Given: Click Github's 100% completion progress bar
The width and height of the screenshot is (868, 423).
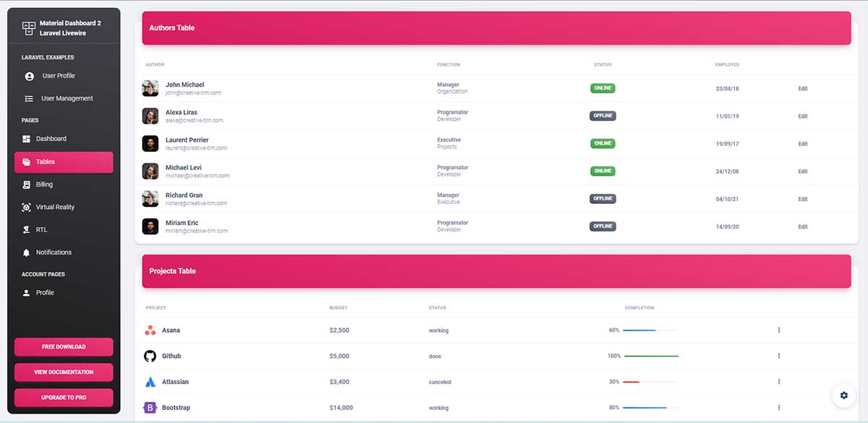Looking at the screenshot, I should [652, 356].
